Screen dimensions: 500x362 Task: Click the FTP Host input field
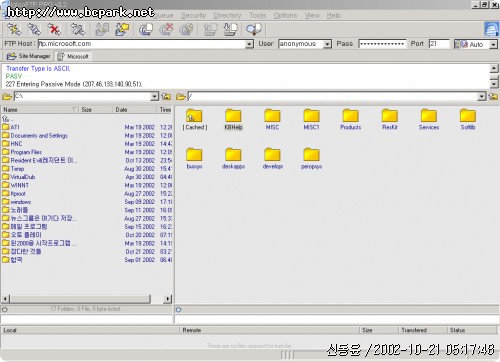(x=141, y=44)
